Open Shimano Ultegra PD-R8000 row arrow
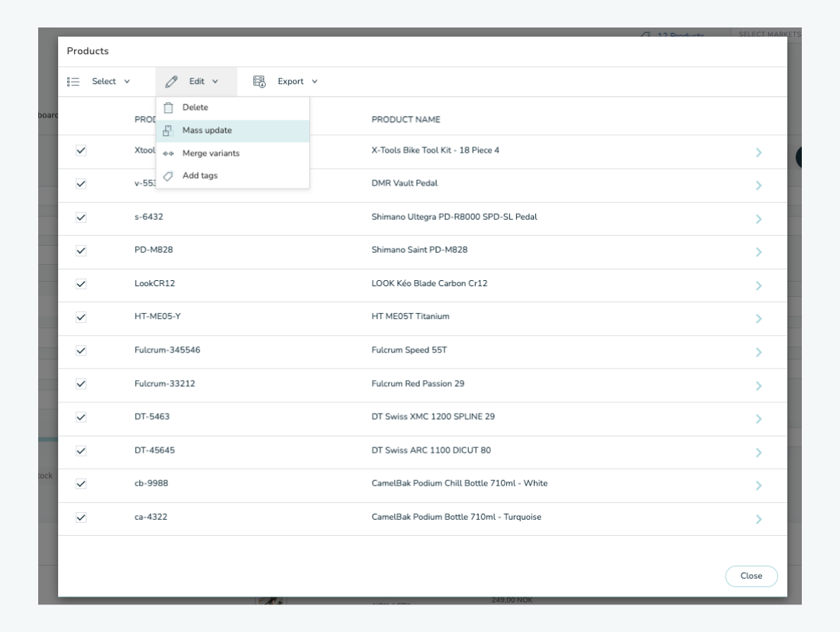The height and width of the screenshot is (632, 840). 758,219
